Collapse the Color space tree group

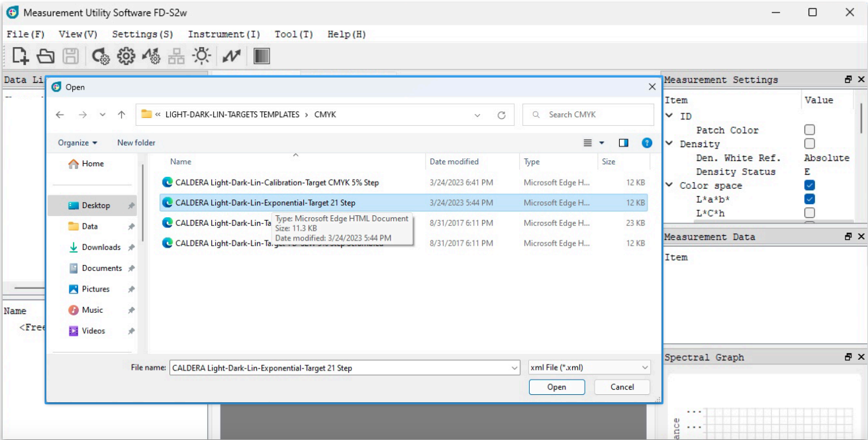[669, 186]
